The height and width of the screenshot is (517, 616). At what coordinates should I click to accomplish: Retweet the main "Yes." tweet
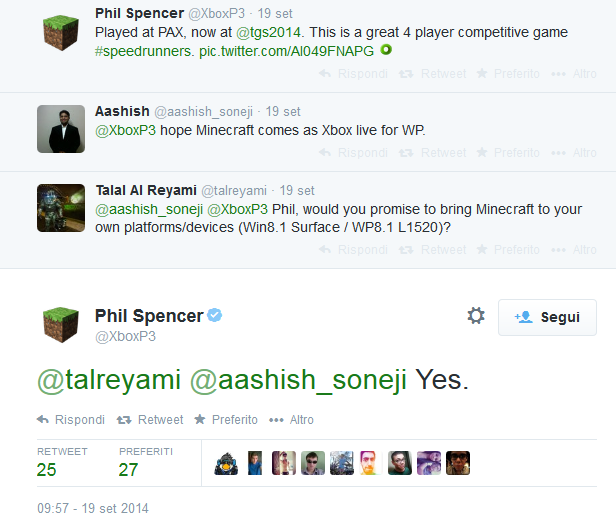click(x=150, y=420)
